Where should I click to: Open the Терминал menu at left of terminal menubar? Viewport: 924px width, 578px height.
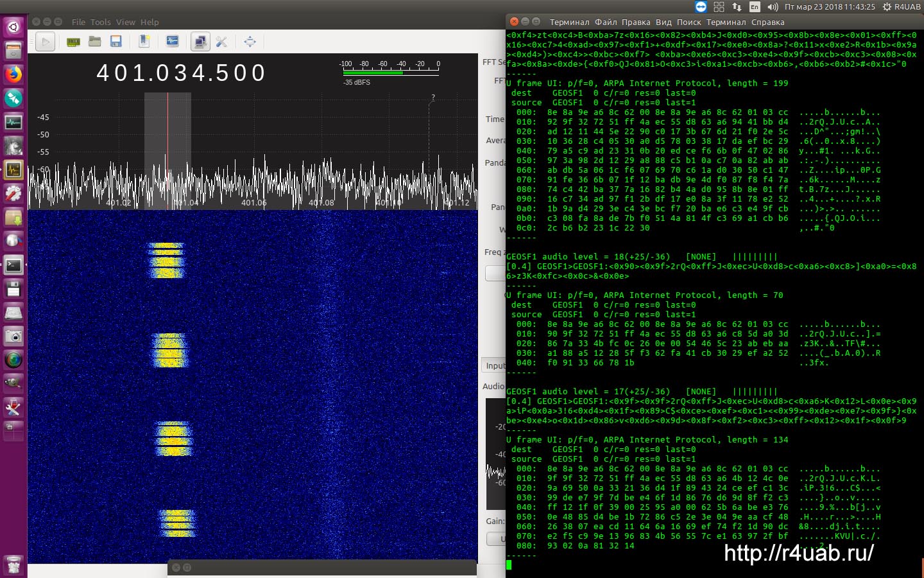[x=569, y=22]
